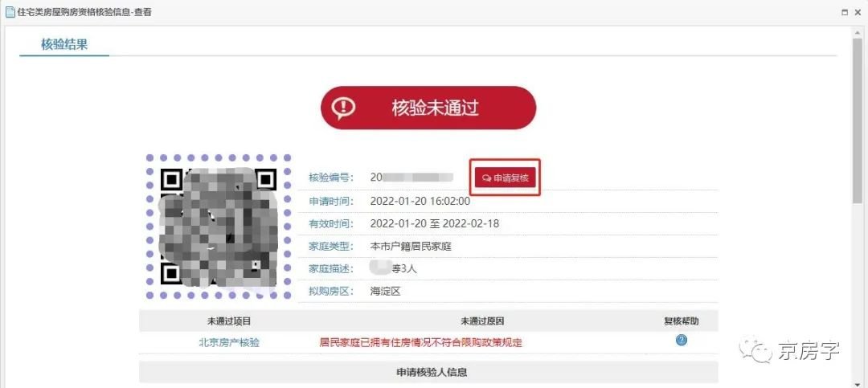Image resolution: width=868 pixels, height=388 pixels.
Task: Click the 未通过项目 column header
Action: 229,321
